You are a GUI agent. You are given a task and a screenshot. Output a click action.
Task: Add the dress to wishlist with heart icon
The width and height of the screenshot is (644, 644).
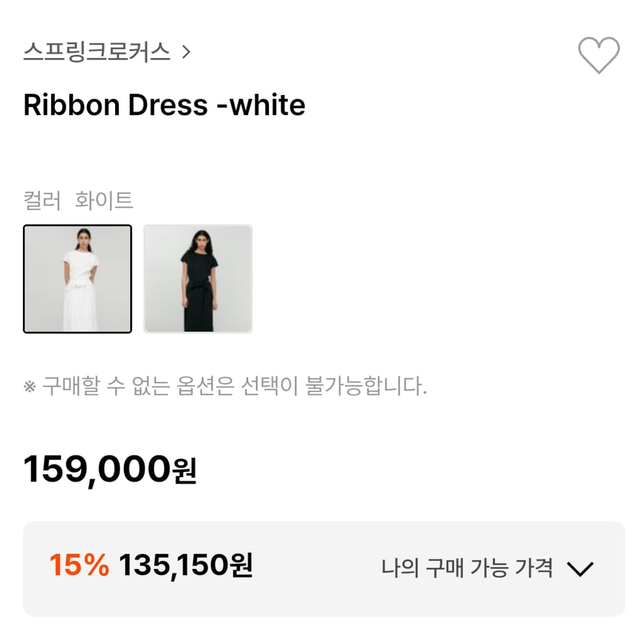pyautogui.click(x=598, y=56)
